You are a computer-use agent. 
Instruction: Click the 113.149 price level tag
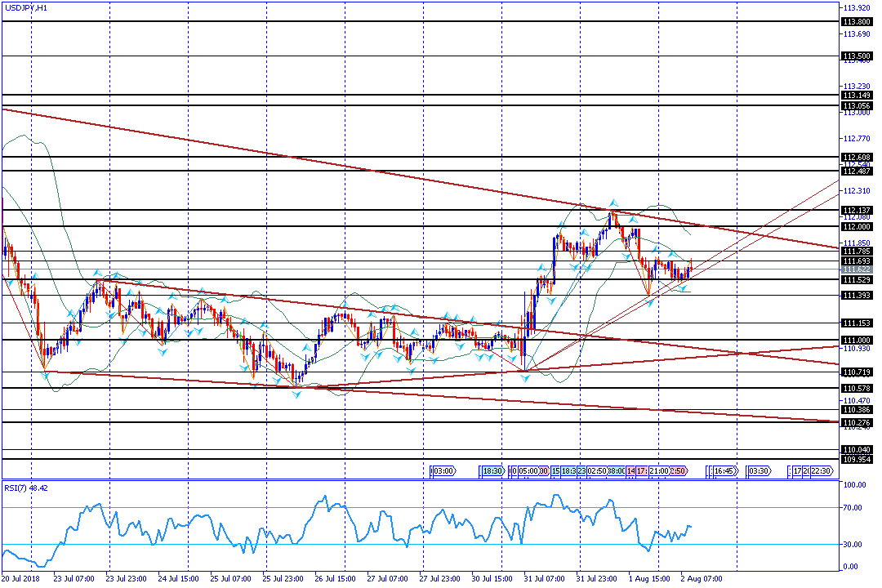pyautogui.click(x=857, y=95)
